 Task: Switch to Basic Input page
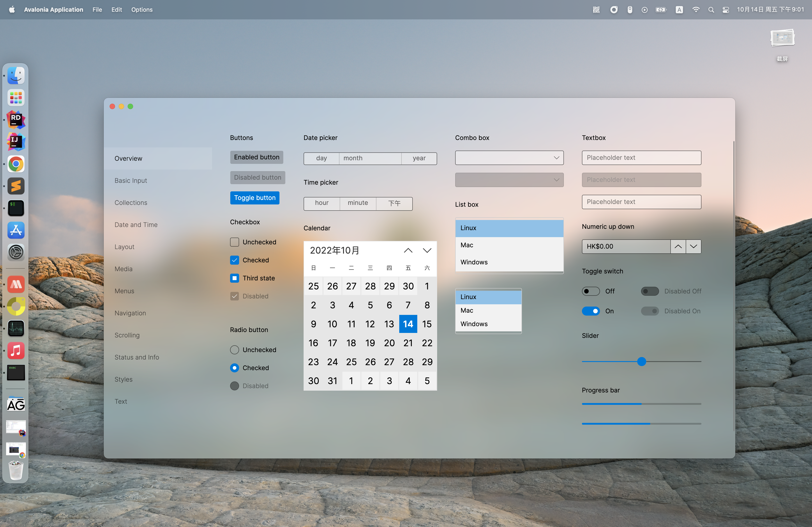(x=131, y=181)
